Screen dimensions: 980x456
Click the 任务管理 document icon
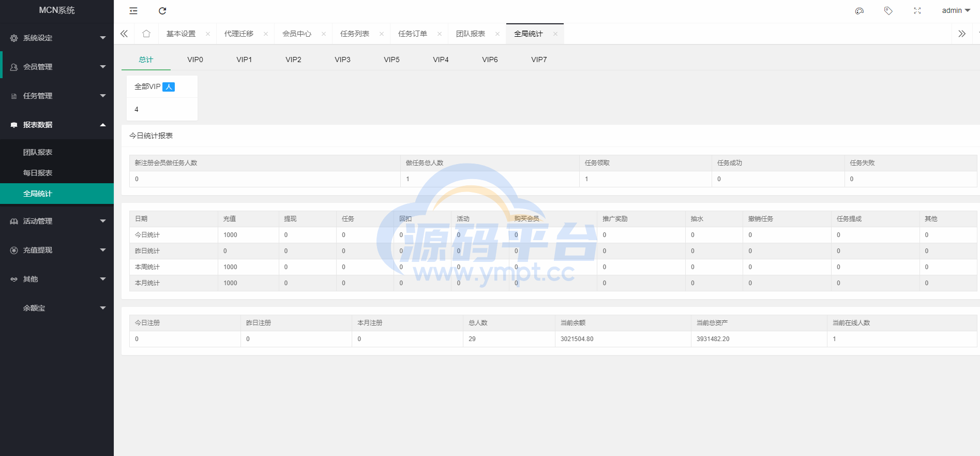click(14, 96)
